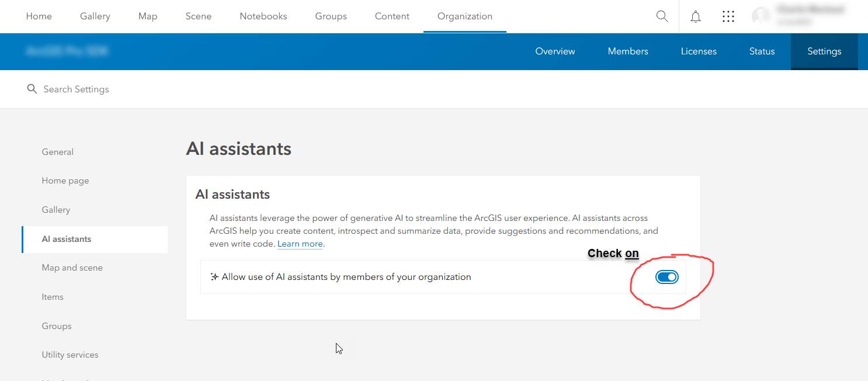View the Status tab

click(762, 51)
